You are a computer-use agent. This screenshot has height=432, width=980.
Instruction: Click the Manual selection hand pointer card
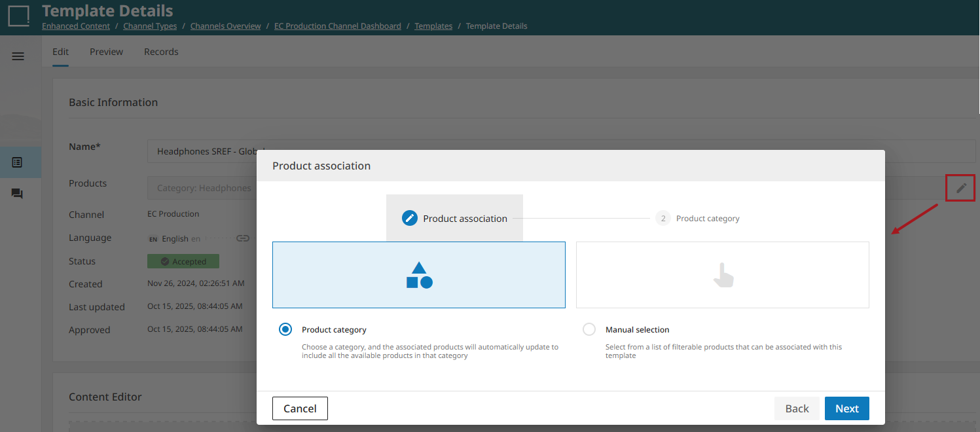(722, 275)
